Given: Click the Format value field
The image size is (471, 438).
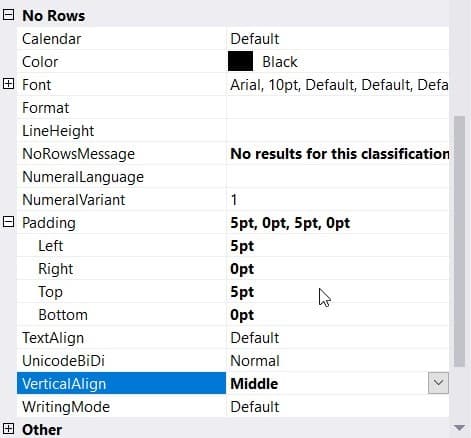Looking at the screenshot, I should [x=337, y=108].
